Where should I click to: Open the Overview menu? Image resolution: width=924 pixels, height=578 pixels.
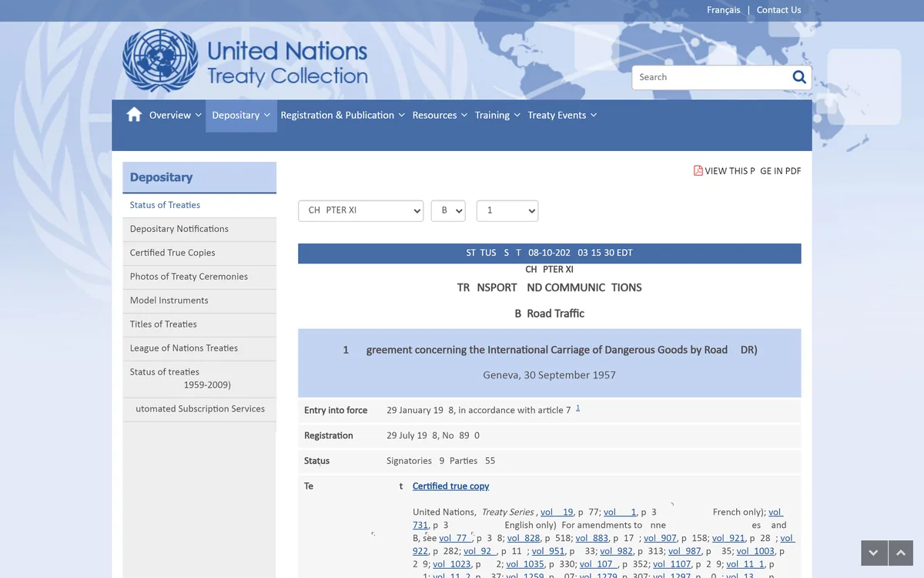click(176, 116)
